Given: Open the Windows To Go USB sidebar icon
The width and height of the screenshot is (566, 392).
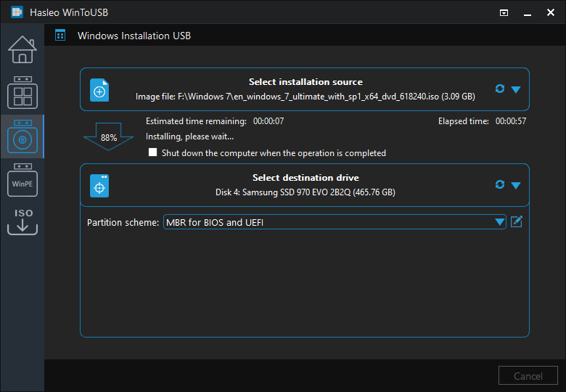Looking at the screenshot, I should tap(22, 92).
